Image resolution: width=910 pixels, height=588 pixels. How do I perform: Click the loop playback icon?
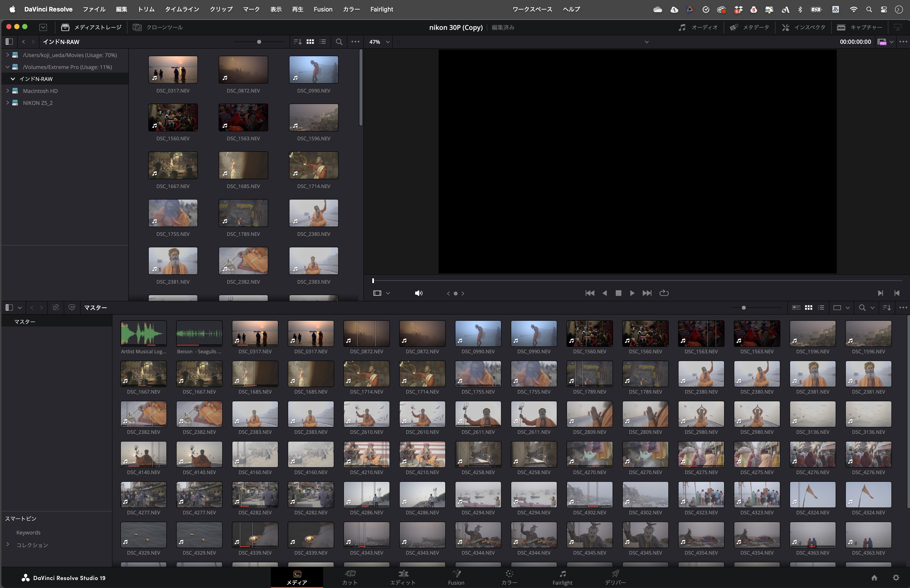(664, 293)
